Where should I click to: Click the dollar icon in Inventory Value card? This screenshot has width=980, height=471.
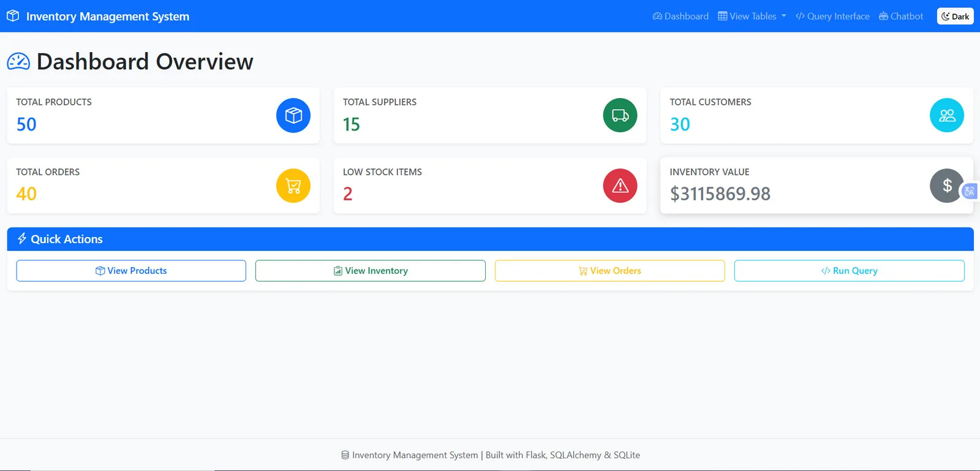(x=947, y=186)
